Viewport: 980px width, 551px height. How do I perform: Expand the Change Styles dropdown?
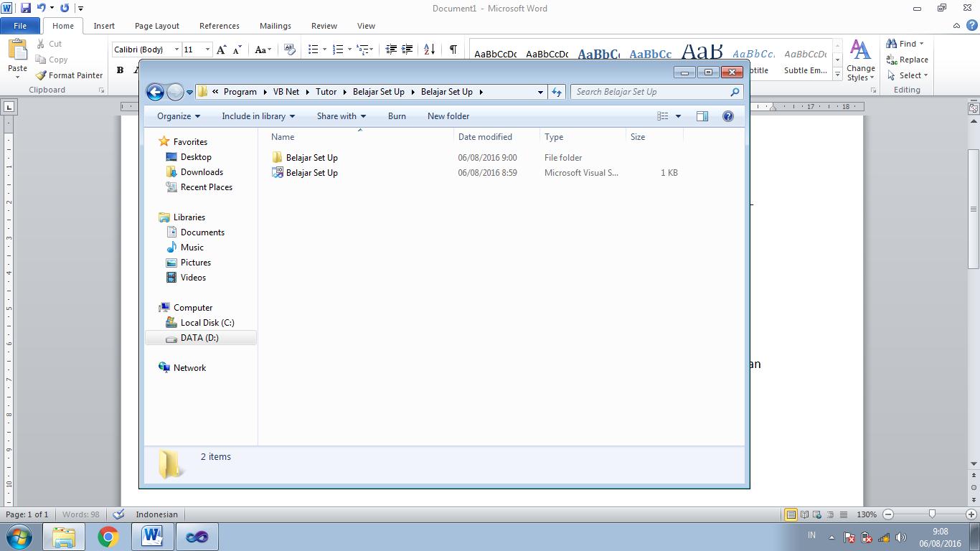click(x=860, y=60)
